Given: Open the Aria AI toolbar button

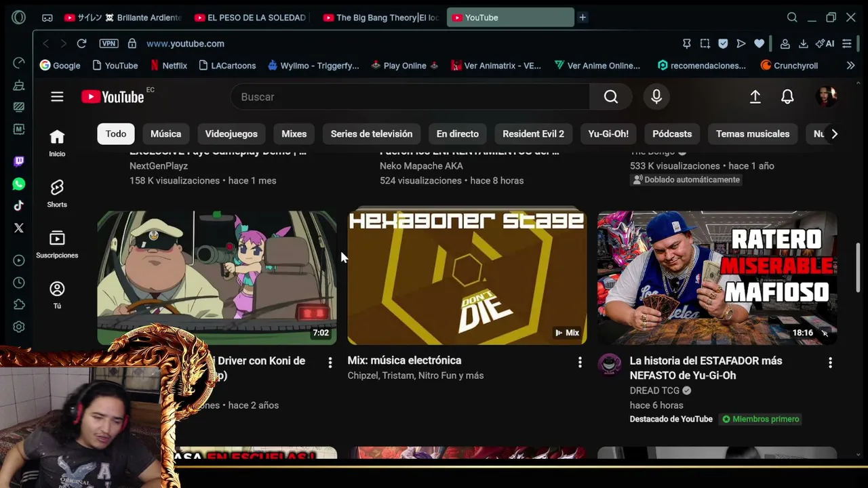Looking at the screenshot, I should click(x=825, y=43).
